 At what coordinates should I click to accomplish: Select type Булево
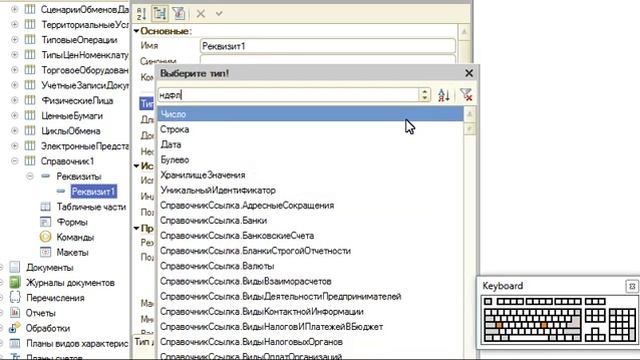click(310, 160)
